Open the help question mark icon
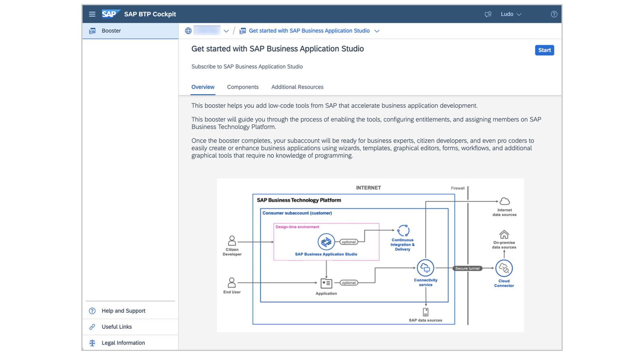This screenshot has width=644, height=355. [554, 14]
